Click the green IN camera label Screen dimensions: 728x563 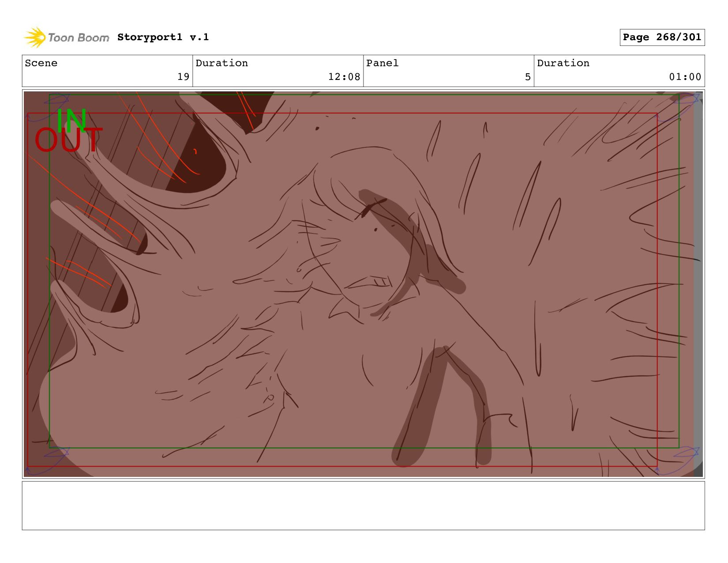click(71, 120)
